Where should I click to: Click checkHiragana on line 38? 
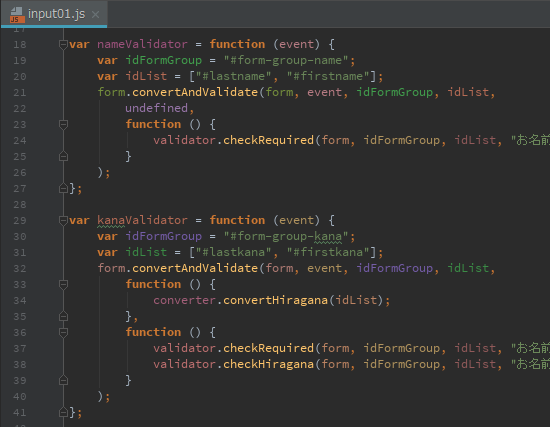(x=268, y=364)
